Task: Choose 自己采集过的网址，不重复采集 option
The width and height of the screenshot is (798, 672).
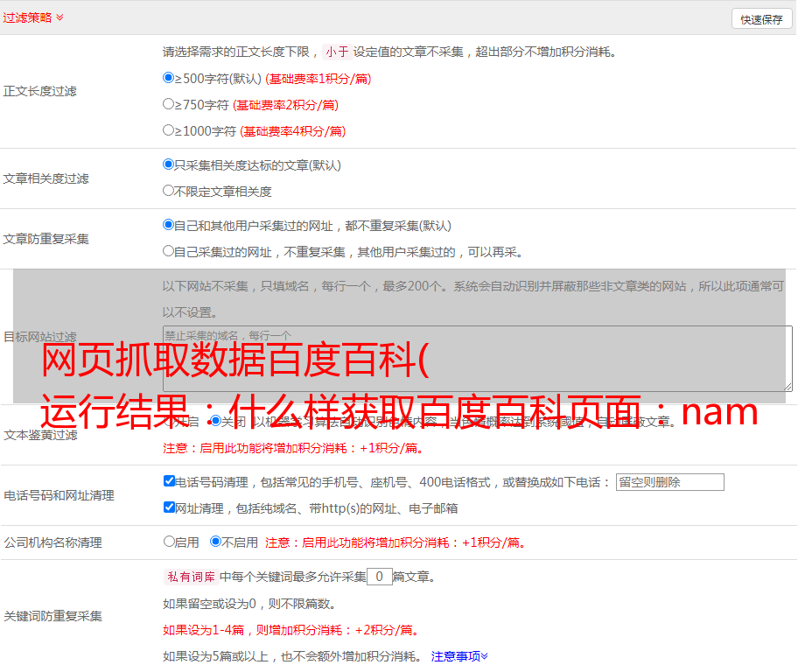Action: [x=169, y=251]
